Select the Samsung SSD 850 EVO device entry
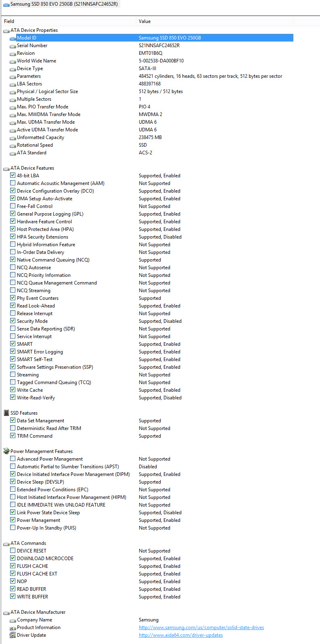Screen dimensions: 320x644 [x=61, y=4]
